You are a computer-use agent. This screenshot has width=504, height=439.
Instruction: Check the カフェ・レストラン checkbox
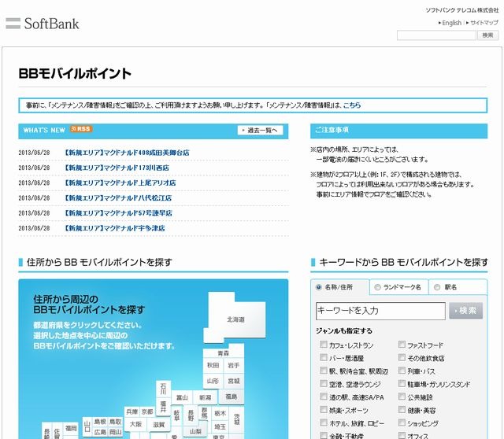tap(324, 345)
